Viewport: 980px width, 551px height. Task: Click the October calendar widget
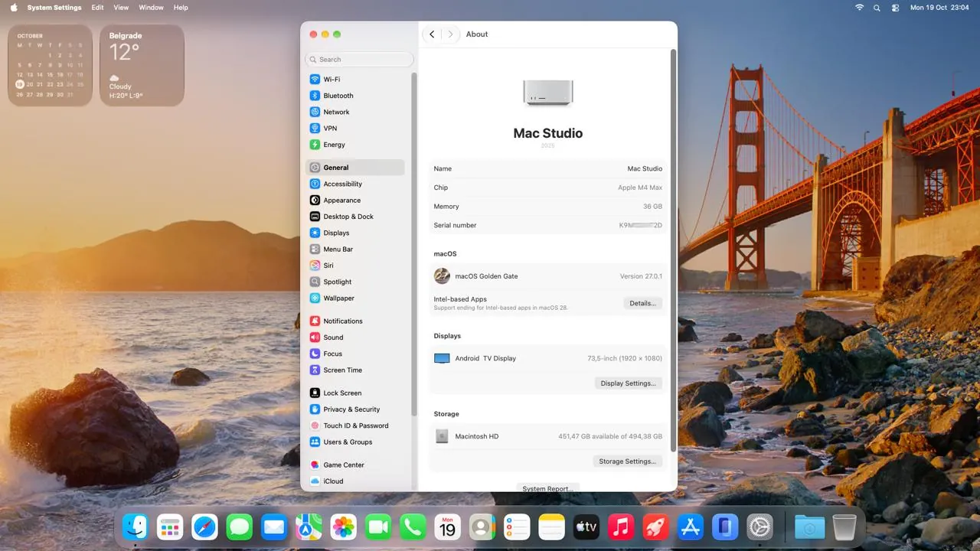click(50, 65)
